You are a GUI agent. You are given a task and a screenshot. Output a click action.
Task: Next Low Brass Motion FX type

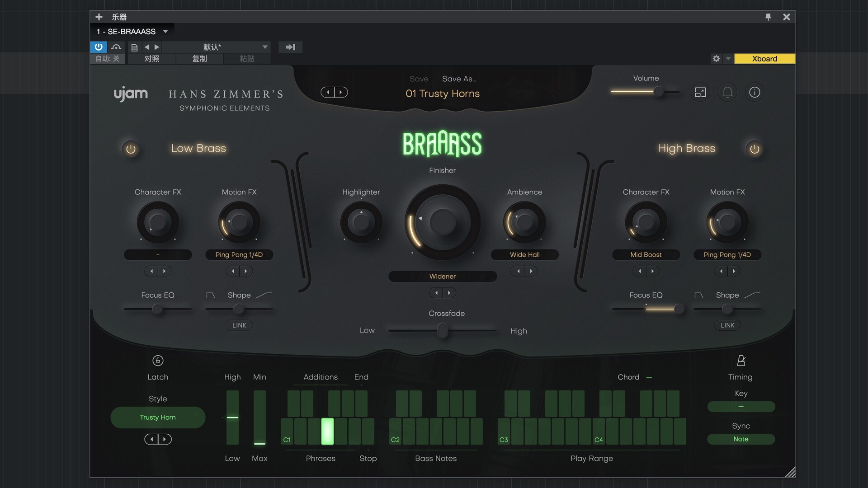tap(246, 271)
